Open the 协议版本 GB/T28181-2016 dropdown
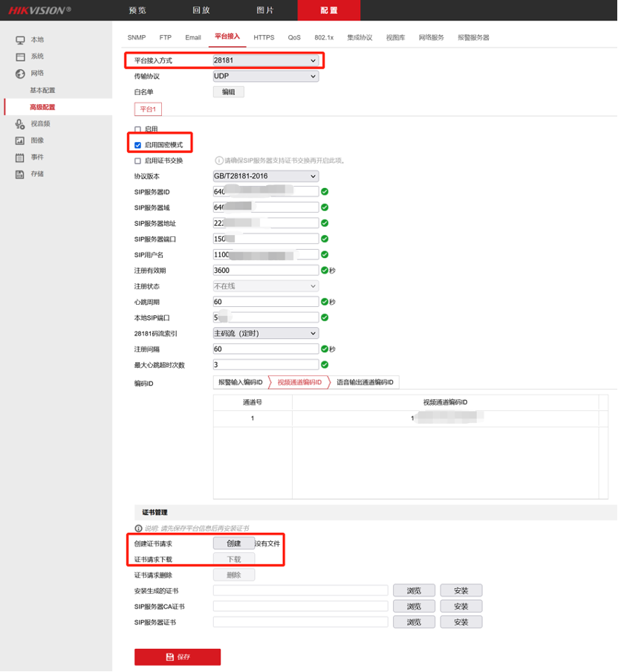Screen dimensions: 618x672 pyautogui.click(x=265, y=176)
